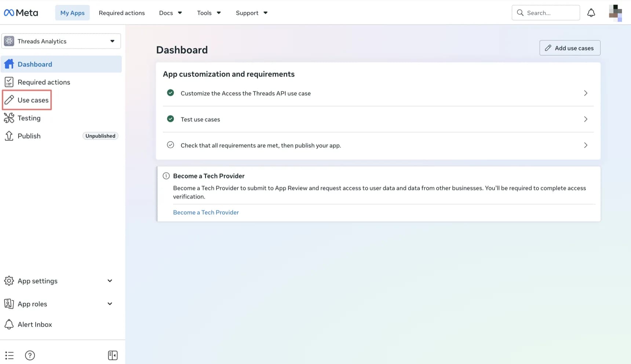The height and width of the screenshot is (364, 631).
Task: Open the list view icon at sidebar bottom
Action: [x=10, y=355]
